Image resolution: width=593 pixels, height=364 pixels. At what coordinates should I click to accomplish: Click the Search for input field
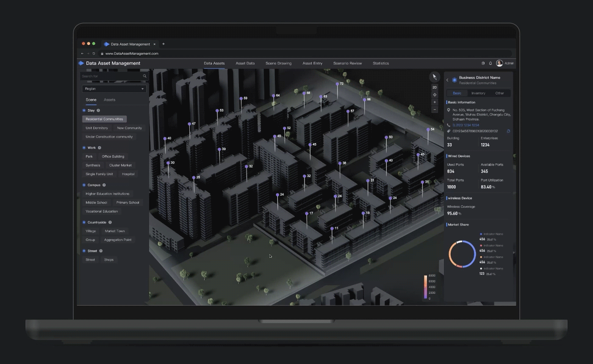pos(114,76)
